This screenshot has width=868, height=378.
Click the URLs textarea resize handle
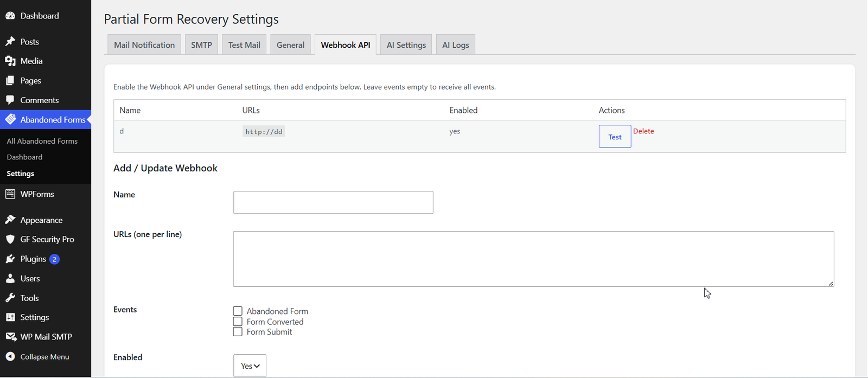point(831,283)
